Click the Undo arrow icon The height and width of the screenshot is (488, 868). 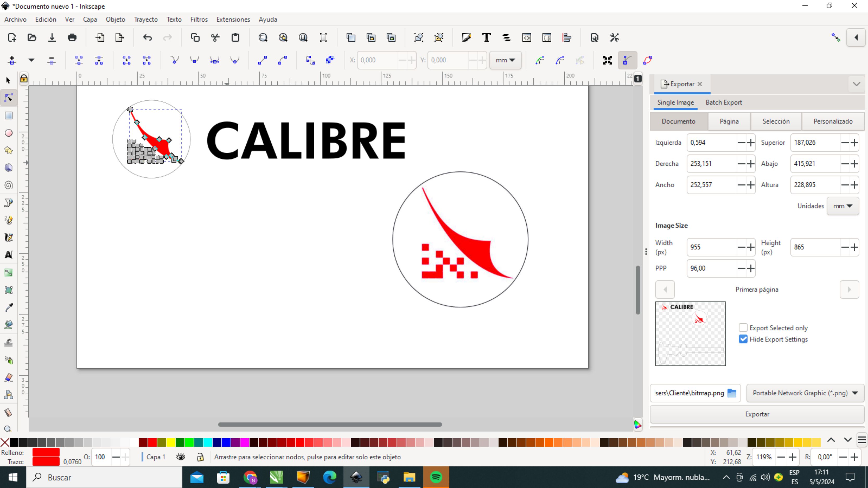click(x=147, y=37)
